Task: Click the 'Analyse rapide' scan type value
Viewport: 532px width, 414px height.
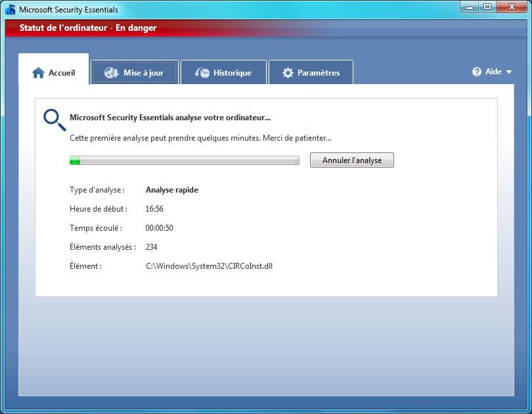Action: pyautogui.click(x=171, y=190)
